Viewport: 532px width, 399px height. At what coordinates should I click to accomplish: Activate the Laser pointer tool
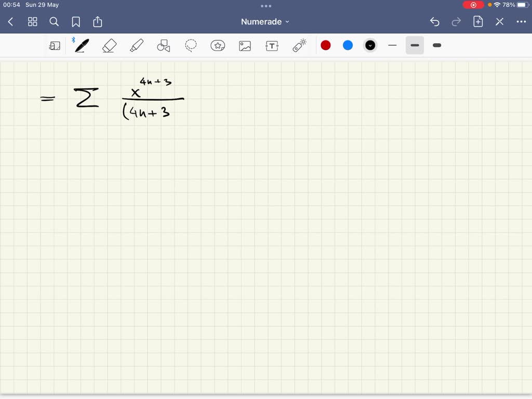tap(299, 46)
